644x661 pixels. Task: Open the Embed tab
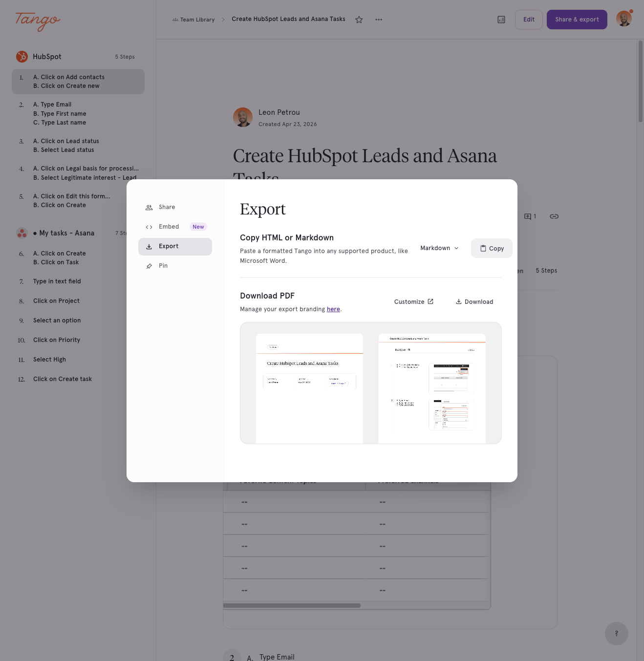tap(175, 227)
